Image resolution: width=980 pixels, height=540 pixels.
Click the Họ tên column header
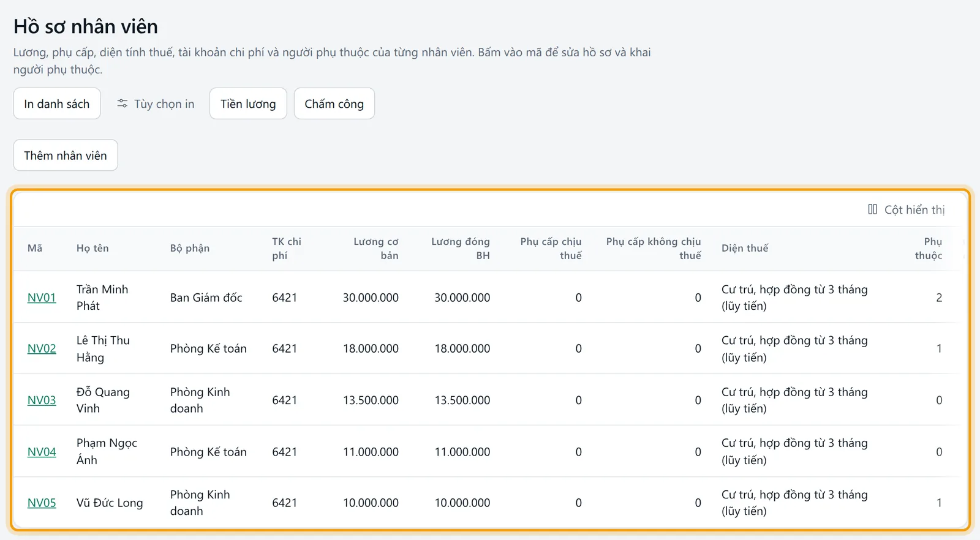click(x=92, y=248)
